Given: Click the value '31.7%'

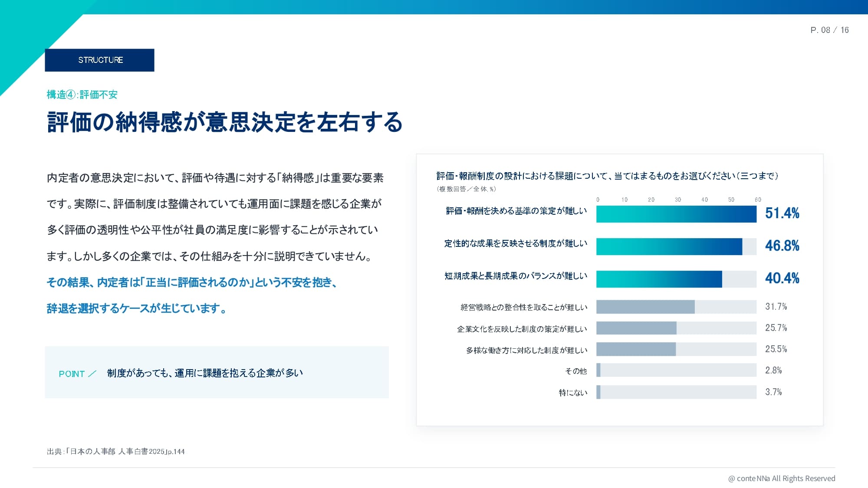Looking at the screenshot, I should (x=776, y=307).
